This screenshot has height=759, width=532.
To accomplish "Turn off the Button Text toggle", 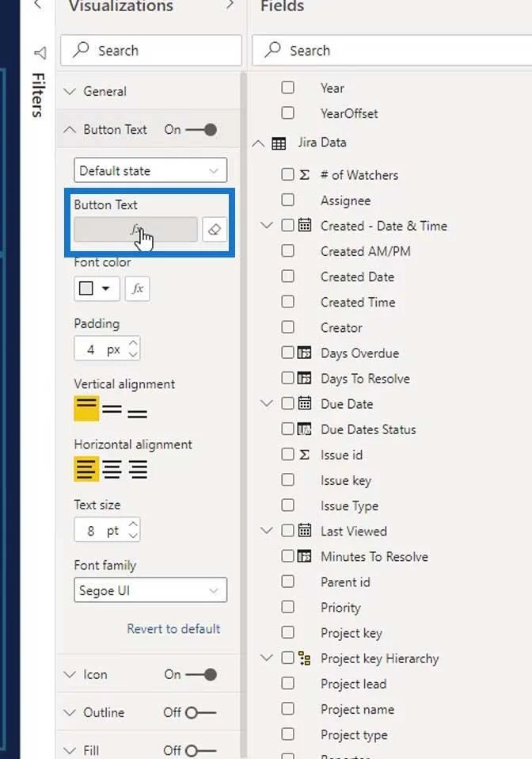I will click(x=202, y=130).
